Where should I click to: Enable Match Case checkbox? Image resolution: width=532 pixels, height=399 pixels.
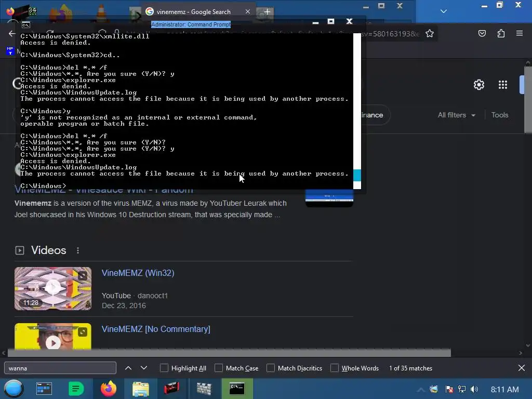click(x=219, y=368)
